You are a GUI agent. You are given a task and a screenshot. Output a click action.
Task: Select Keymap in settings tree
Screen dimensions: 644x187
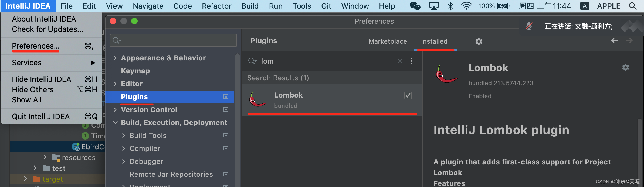pyautogui.click(x=135, y=71)
